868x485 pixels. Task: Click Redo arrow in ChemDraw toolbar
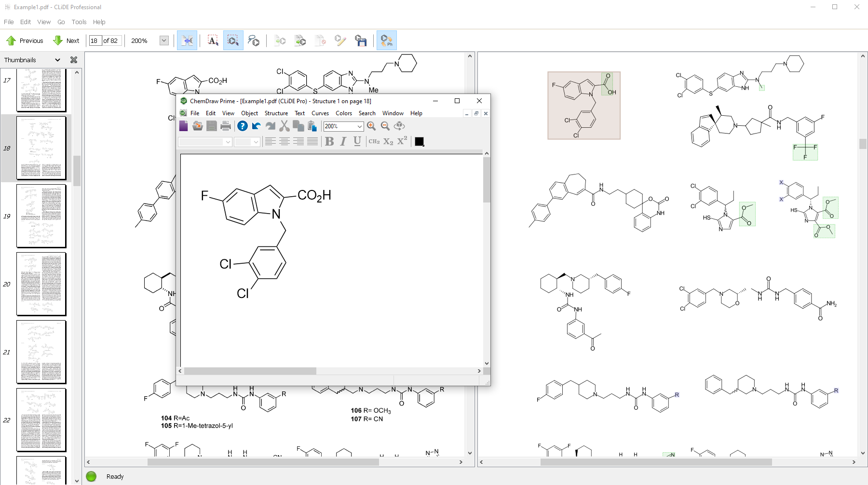point(271,126)
